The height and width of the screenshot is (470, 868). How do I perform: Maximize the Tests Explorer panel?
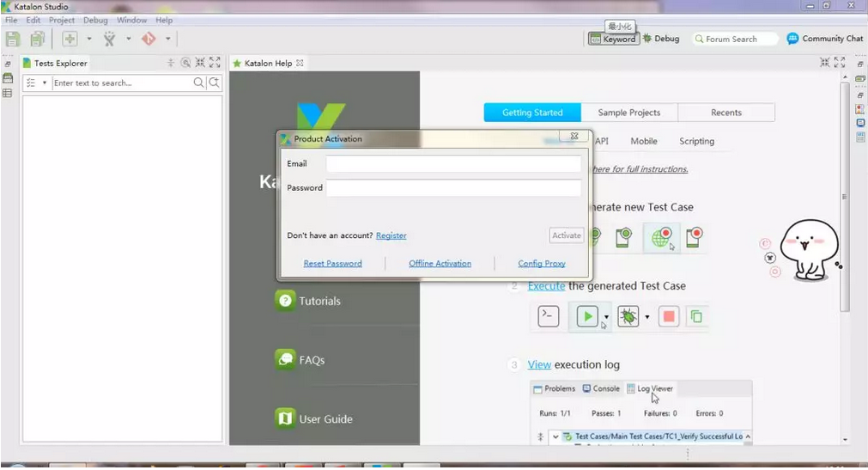(x=215, y=63)
